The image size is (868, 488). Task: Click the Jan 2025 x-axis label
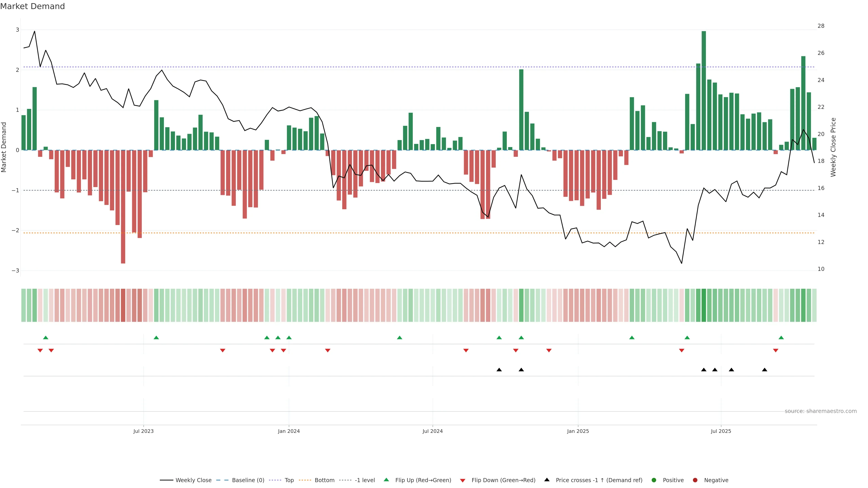tap(578, 431)
